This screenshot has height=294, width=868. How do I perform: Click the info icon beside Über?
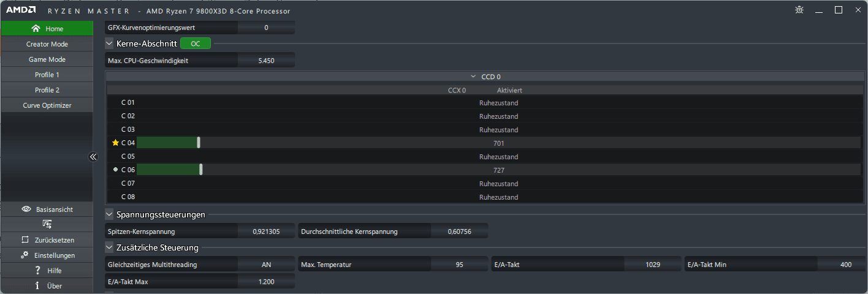(37, 285)
